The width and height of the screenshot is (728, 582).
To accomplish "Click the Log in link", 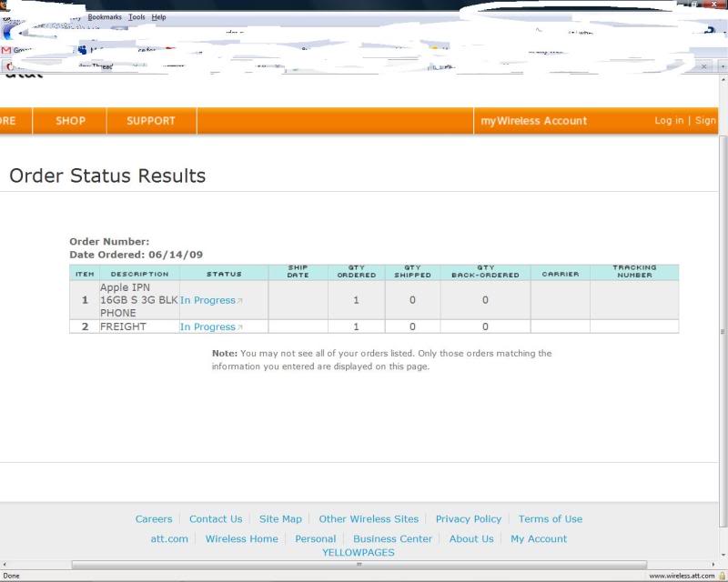I will pos(669,121).
